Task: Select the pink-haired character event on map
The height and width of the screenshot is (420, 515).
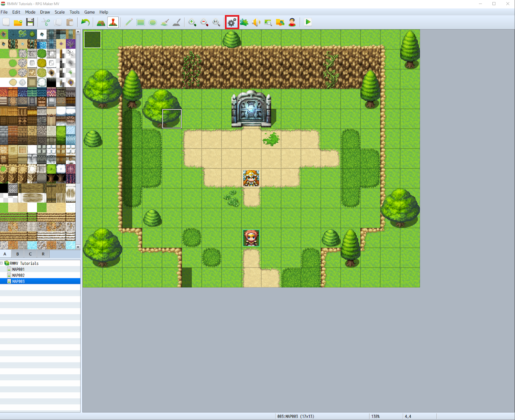Action: [x=251, y=238]
